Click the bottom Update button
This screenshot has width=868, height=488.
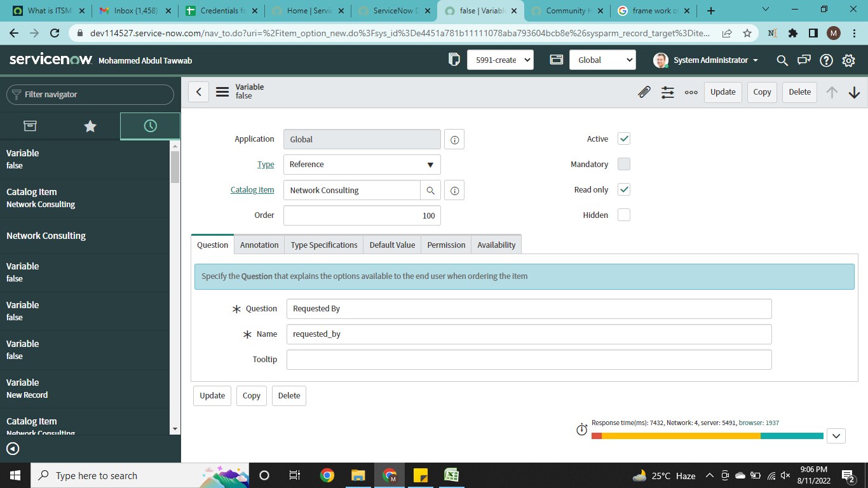(212, 396)
